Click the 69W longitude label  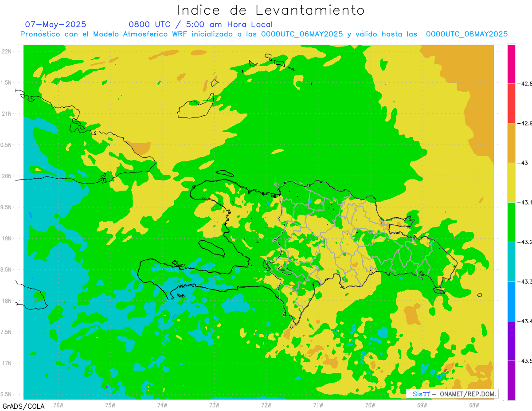(x=422, y=405)
